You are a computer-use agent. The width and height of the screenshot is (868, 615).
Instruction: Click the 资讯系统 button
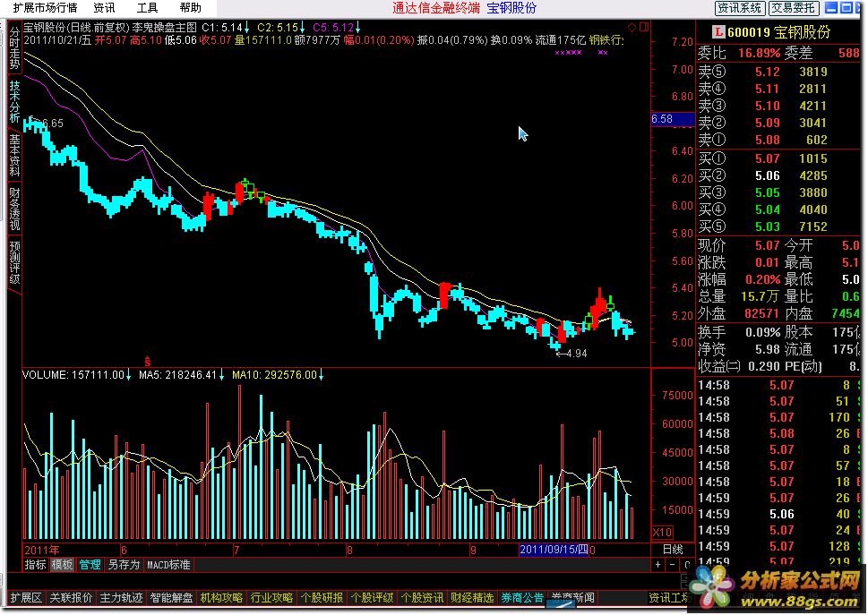[x=740, y=8]
